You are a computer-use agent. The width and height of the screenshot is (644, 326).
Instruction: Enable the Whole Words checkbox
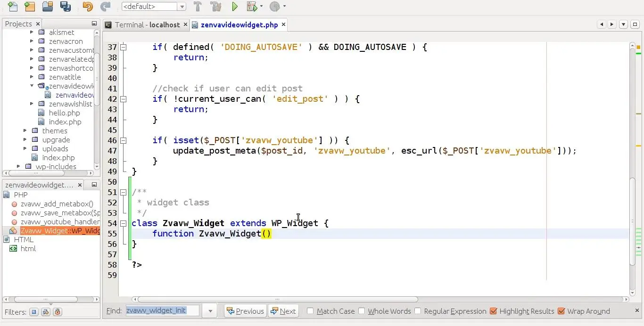pyautogui.click(x=362, y=311)
